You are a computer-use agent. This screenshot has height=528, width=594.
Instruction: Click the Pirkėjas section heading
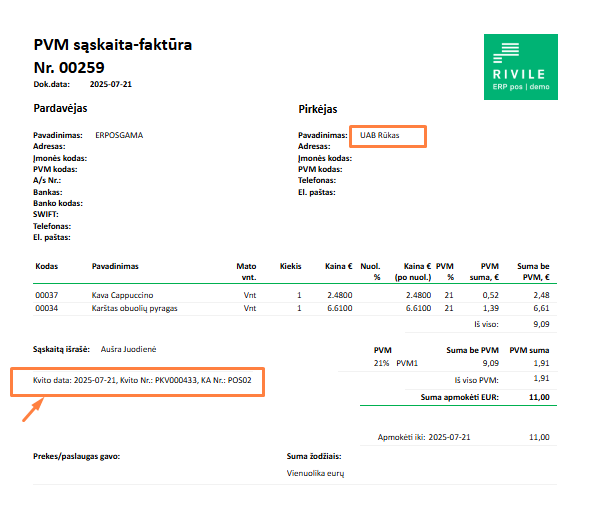tap(318, 109)
